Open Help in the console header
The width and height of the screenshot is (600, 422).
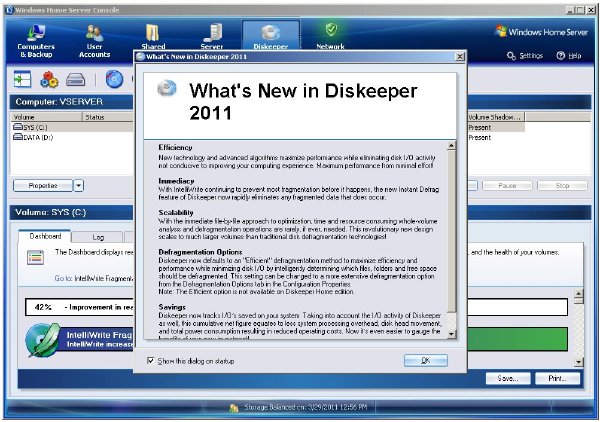pyautogui.click(x=569, y=56)
